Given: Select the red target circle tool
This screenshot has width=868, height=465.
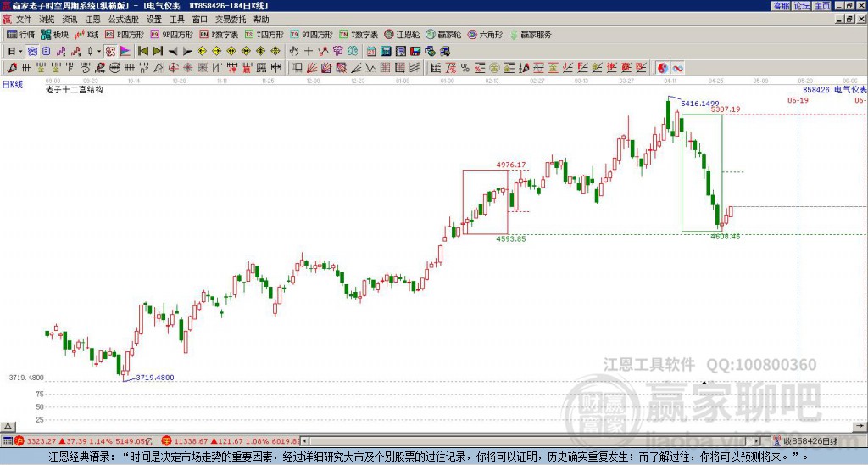Looking at the screenshot, I should tap(173, 68).
